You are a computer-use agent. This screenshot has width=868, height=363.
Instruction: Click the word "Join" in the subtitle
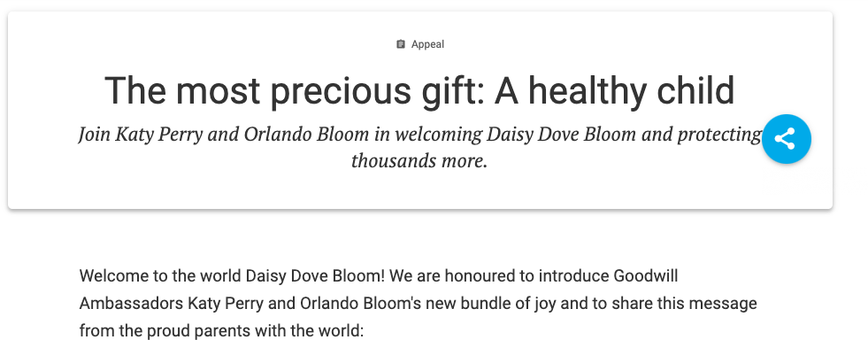[x=96, y=135]
